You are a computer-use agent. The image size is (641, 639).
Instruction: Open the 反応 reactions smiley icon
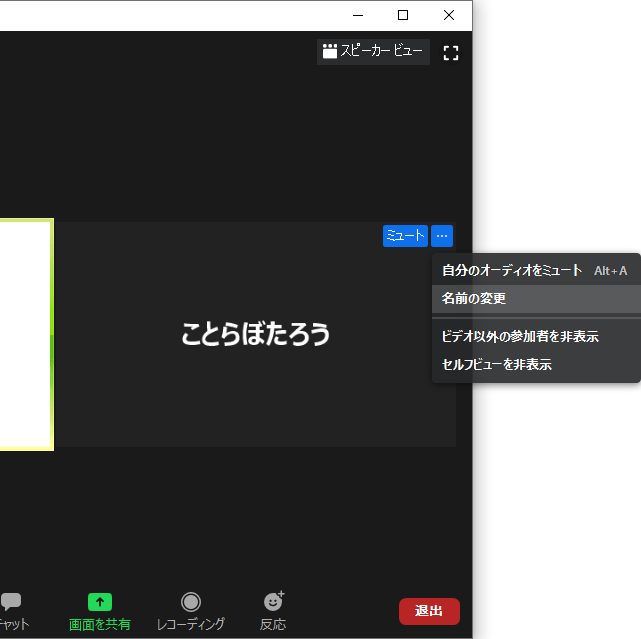click(272, 602)
